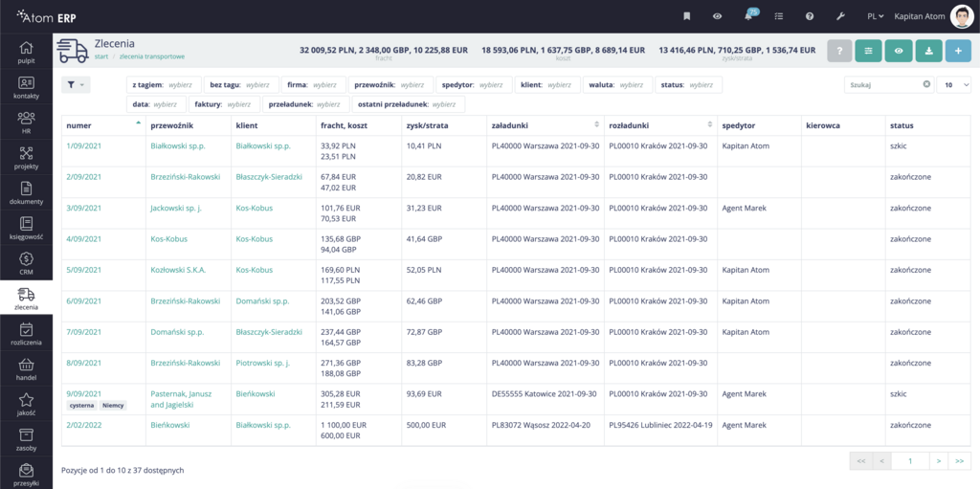The height and width of the screenshot is (489, 980).
Task: Click the page number 1 field
Action: pyautogui.click(x=910, y=461)
